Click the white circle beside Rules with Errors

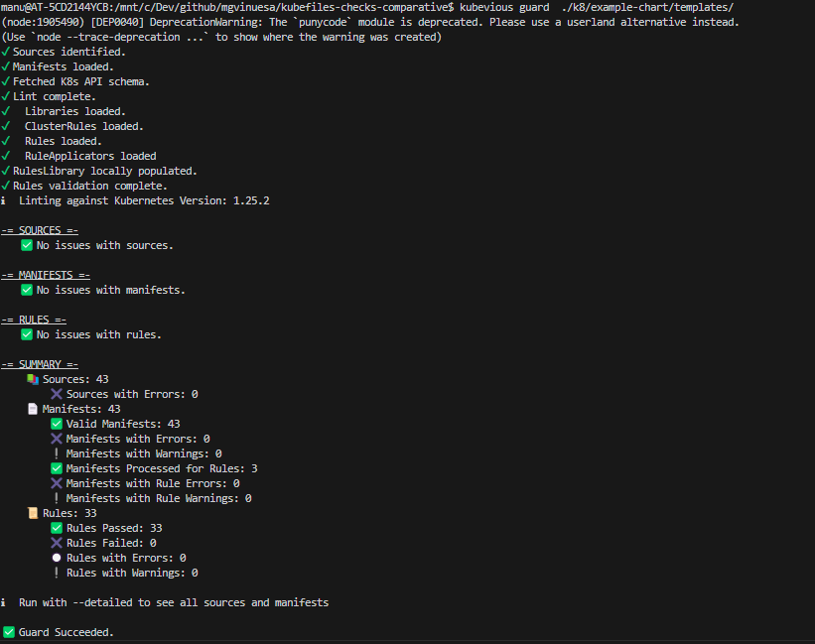(57, 558)
